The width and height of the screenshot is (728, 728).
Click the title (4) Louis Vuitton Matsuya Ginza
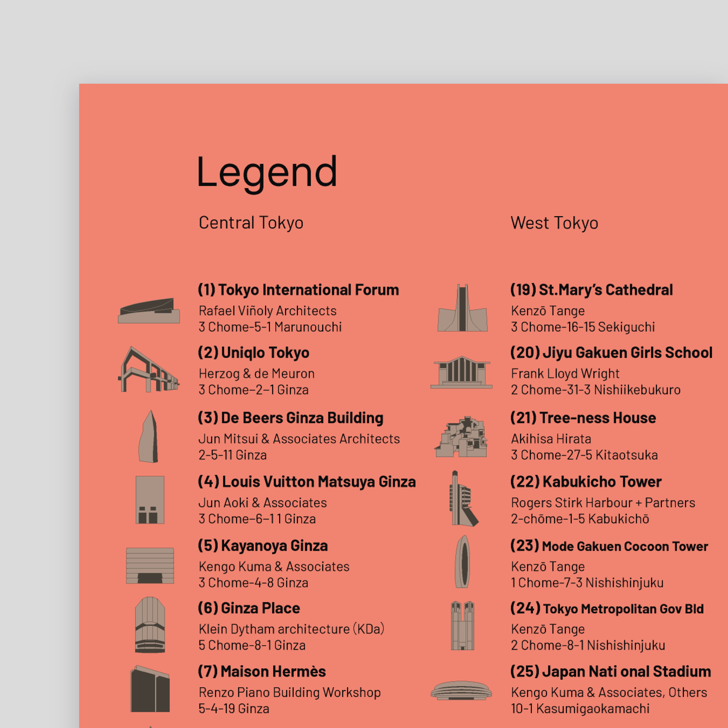[x=307, y=482]
